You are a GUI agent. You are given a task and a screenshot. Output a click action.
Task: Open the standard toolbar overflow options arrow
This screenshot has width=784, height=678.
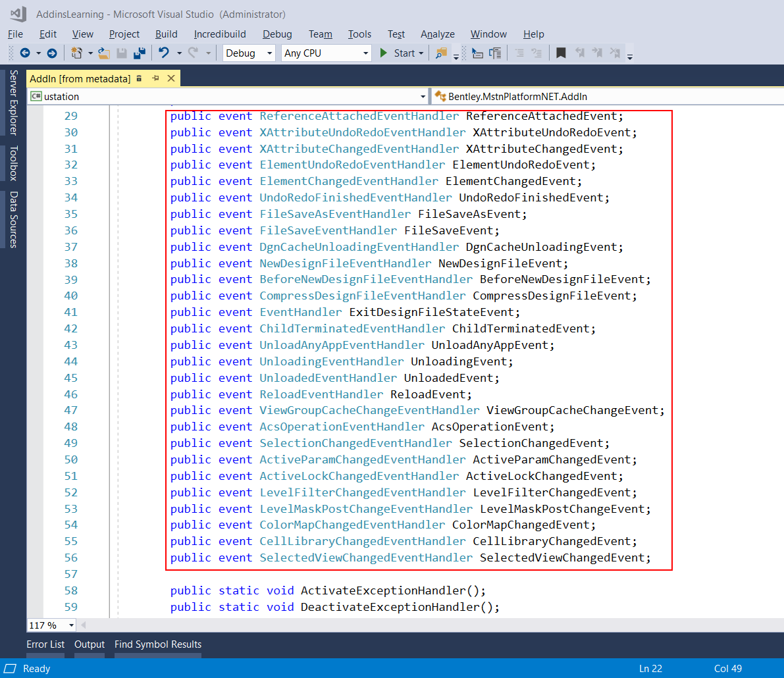point(456,57)
